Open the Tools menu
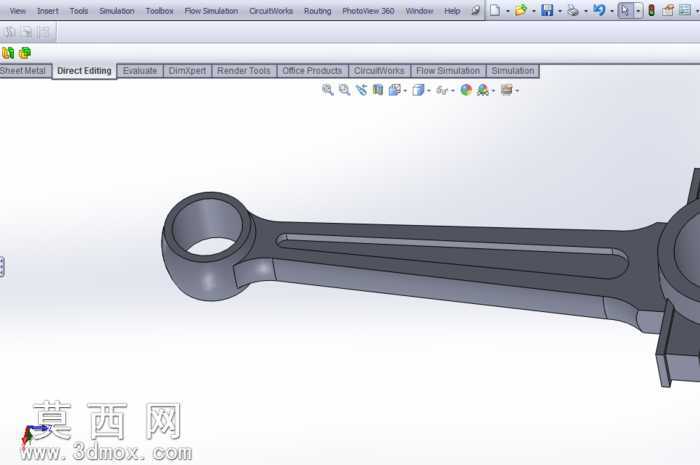Screen dimensions: 700x465 79,11
